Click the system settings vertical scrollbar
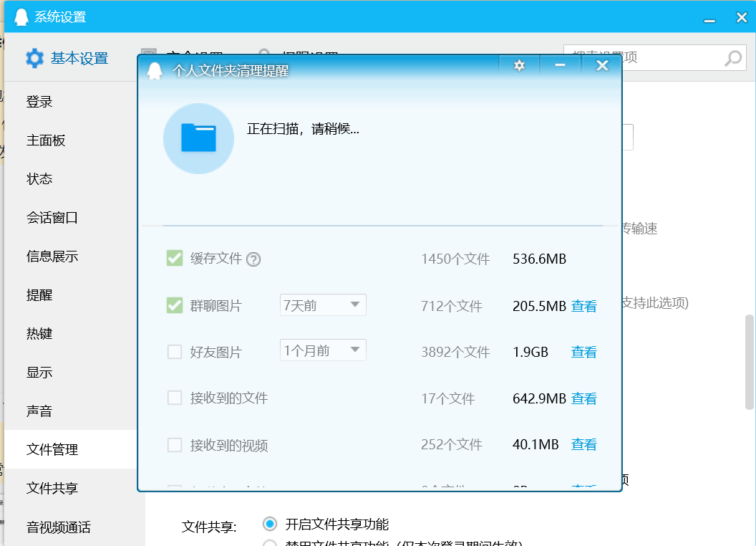Viewport: 756px width, 546px height. tap(750, 362)
